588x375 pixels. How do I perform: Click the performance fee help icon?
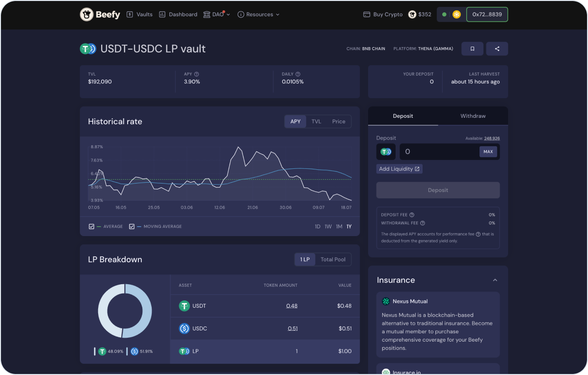click(478, 235)
